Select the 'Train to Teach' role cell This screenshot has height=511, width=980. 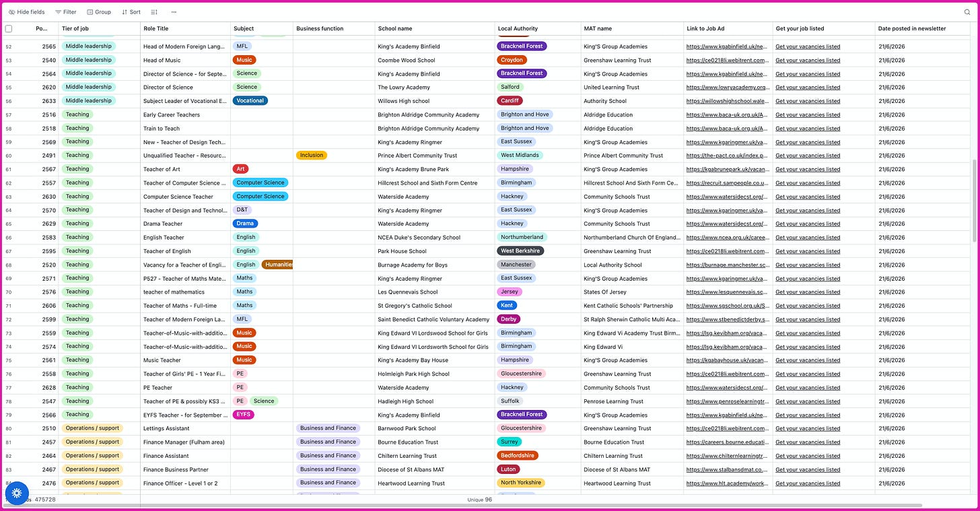point(185,129)
